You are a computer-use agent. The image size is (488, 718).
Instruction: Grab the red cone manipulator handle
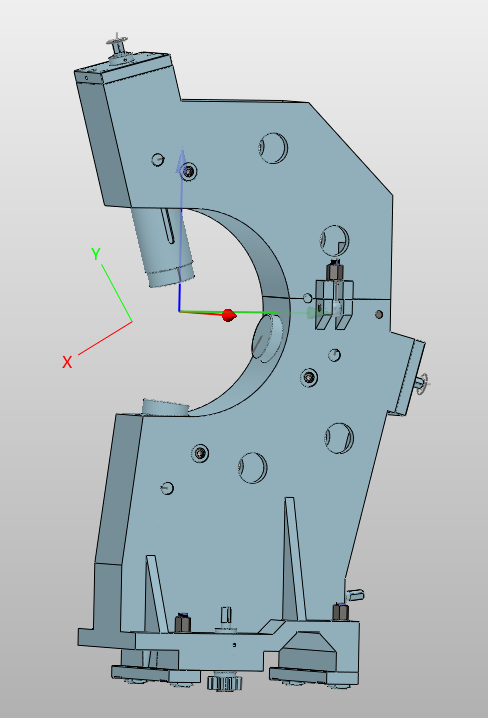pos(229,315)
